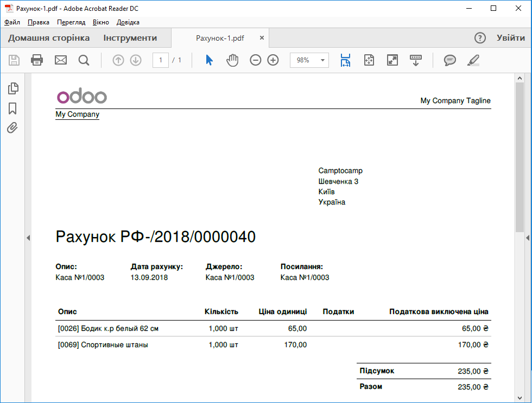
Task: Click the [0026] Бодик к.р белый row
Action: (x=273, y=329)
